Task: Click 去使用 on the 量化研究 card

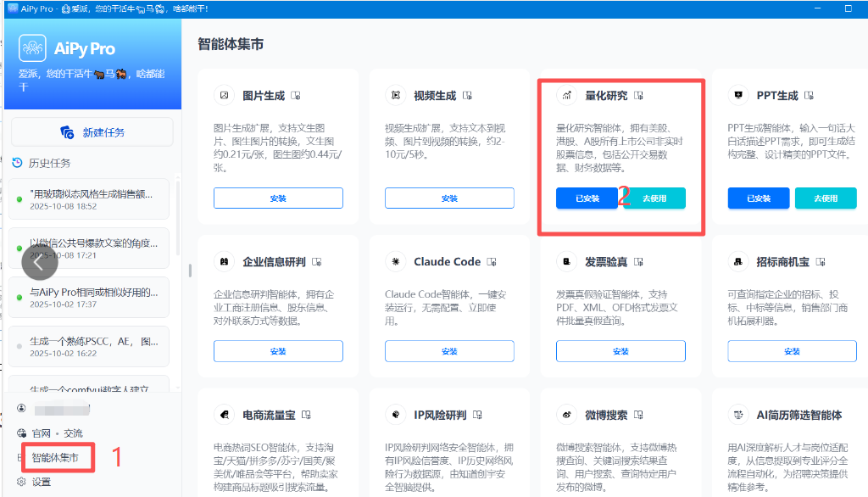Action: click(x=654, y=198)
